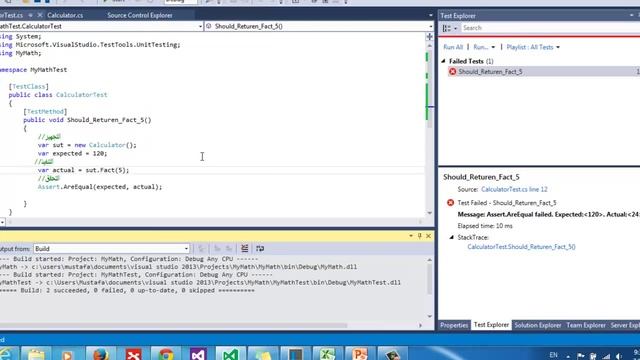Viewport: 640px width, 360px height.
Task: Select the failed test Should_Returen_Fact_5 in the list
Action: tap(544, 71)
